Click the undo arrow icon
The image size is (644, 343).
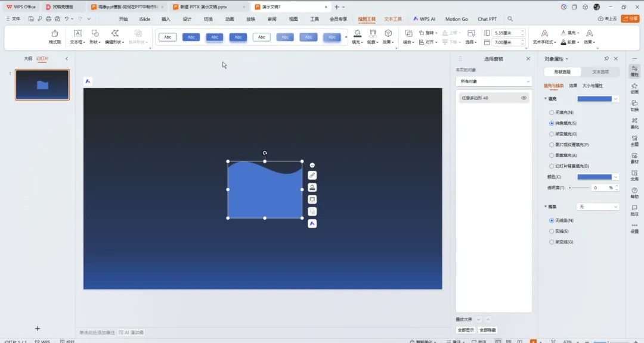(x=67, y=19)
